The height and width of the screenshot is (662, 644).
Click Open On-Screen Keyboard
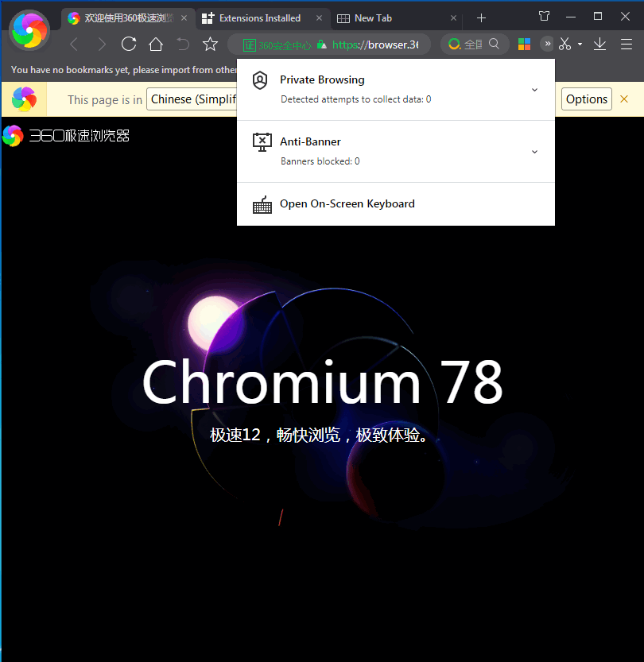396,204
